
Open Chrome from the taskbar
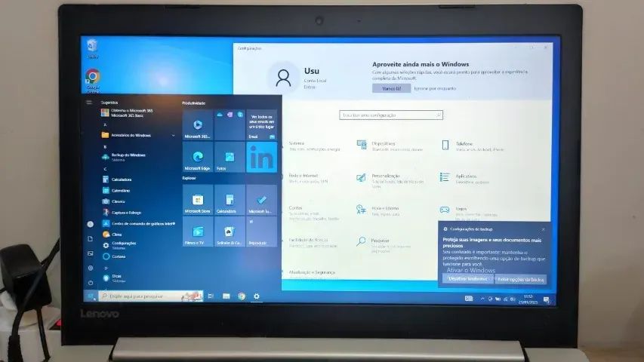[x=242, y=296]
